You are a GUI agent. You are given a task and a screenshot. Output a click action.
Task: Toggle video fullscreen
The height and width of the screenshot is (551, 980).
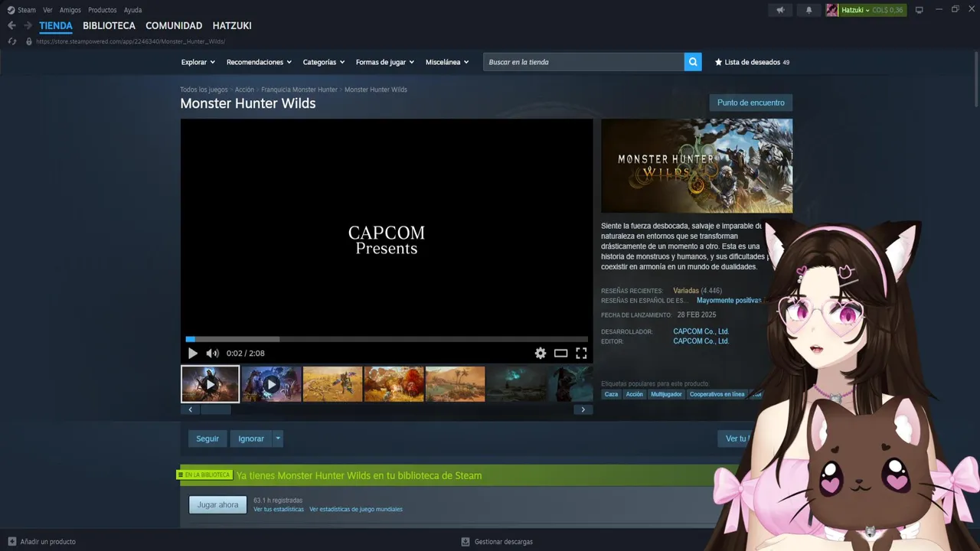[x=581, y=353]
